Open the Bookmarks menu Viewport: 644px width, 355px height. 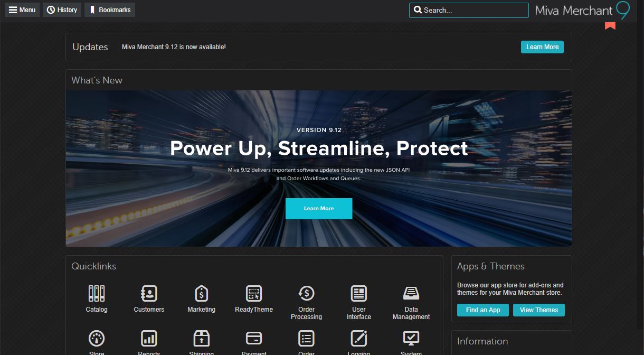tap(110, 10)
